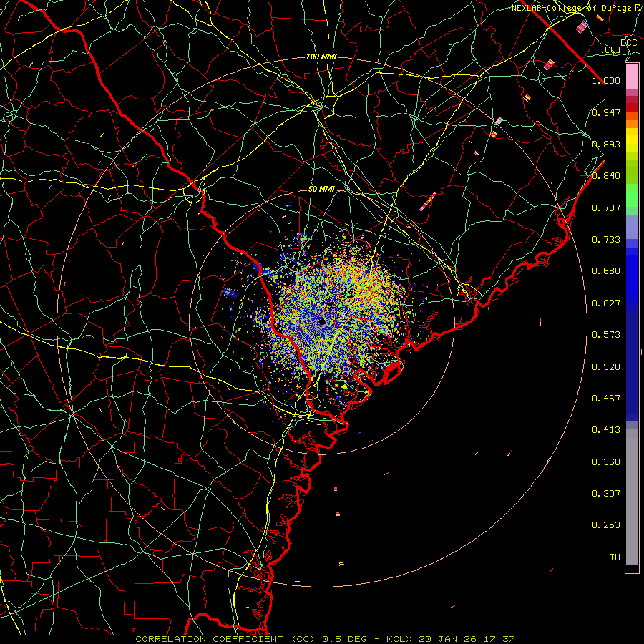Click the 0.840 scale value

606,176
